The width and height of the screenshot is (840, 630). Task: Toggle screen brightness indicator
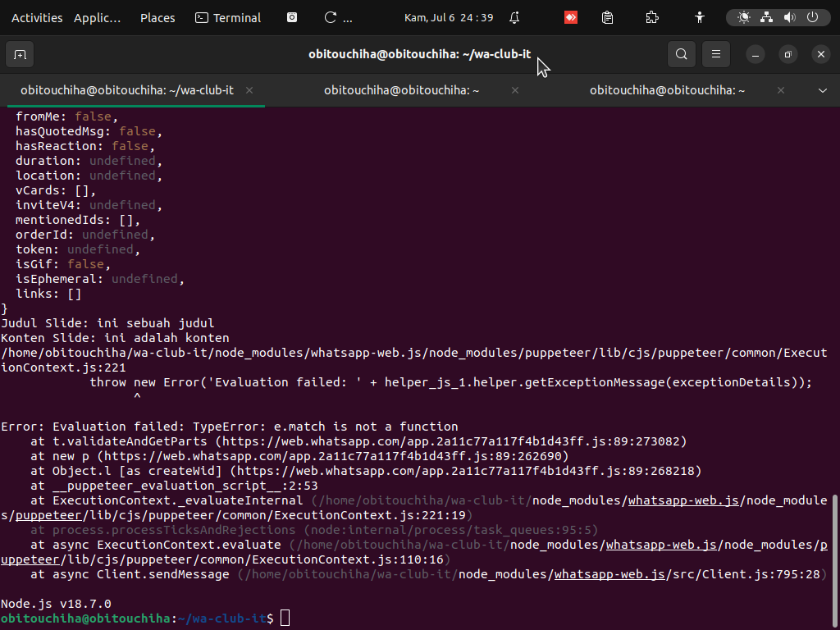point(745,17)
